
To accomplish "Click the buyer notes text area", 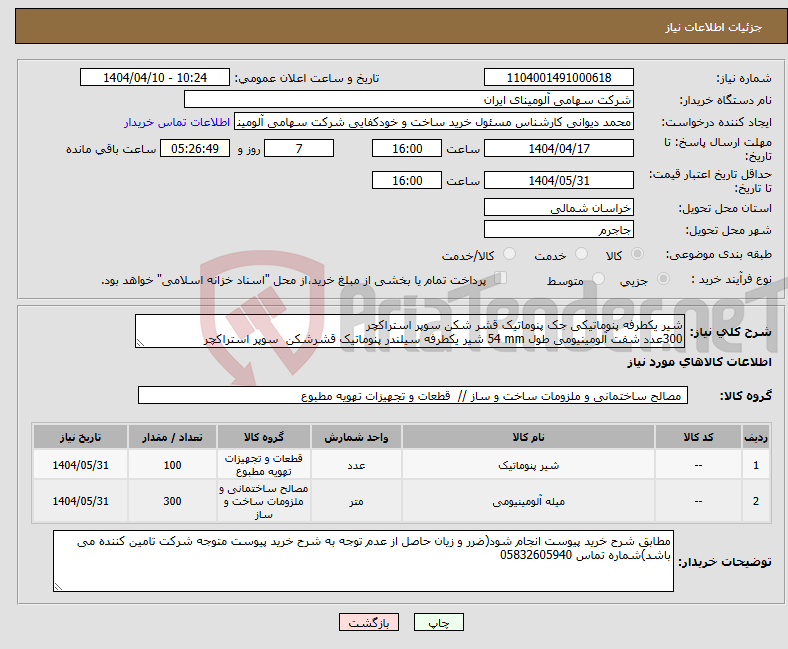I will (363, 561).
